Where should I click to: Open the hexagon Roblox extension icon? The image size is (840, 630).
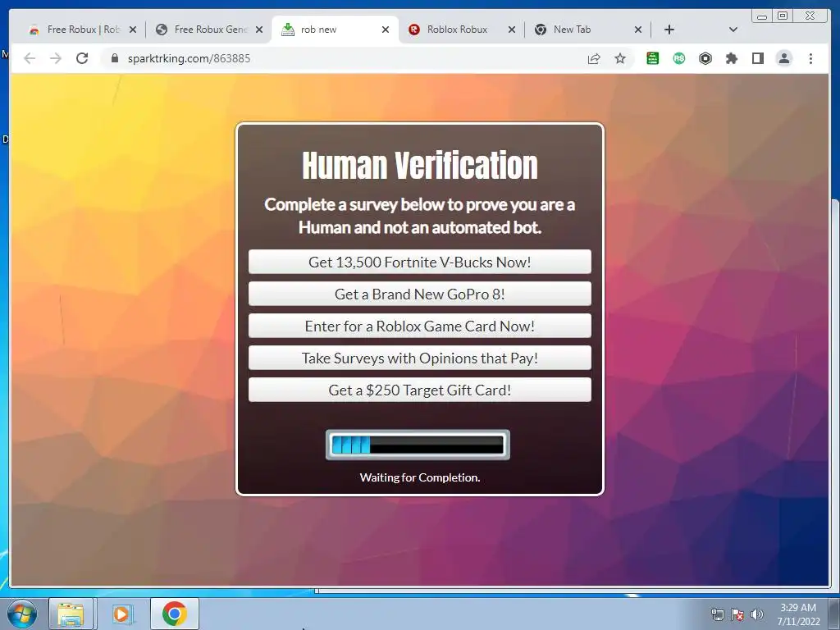coord(705,58)
